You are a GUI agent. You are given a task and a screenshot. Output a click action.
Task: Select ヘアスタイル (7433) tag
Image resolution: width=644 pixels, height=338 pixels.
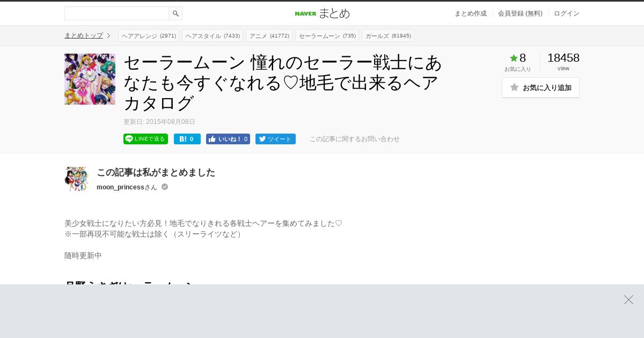pyautogui.click(x=213, y=35)
